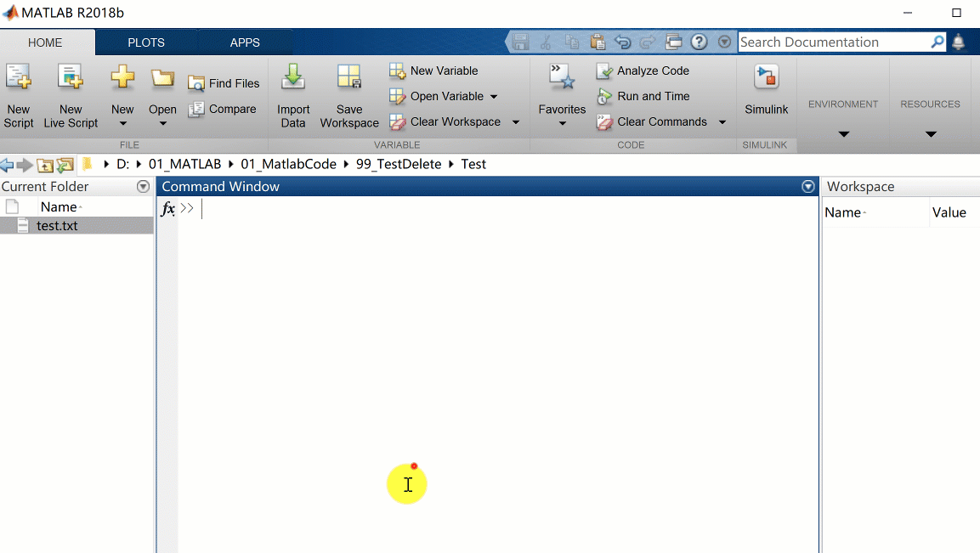This screenshot has width=980, height=553.
Task: Click the D: drive in address path
Action: [x=123, y=164]
